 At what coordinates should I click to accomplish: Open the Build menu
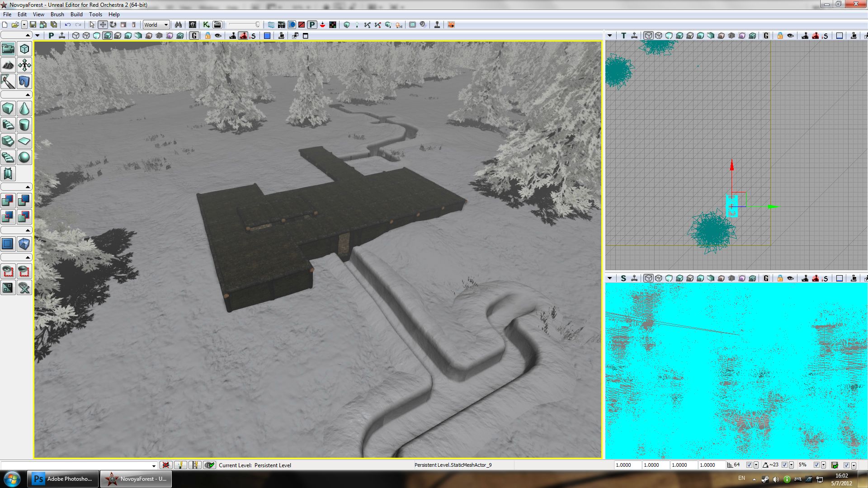coord(76,14)
